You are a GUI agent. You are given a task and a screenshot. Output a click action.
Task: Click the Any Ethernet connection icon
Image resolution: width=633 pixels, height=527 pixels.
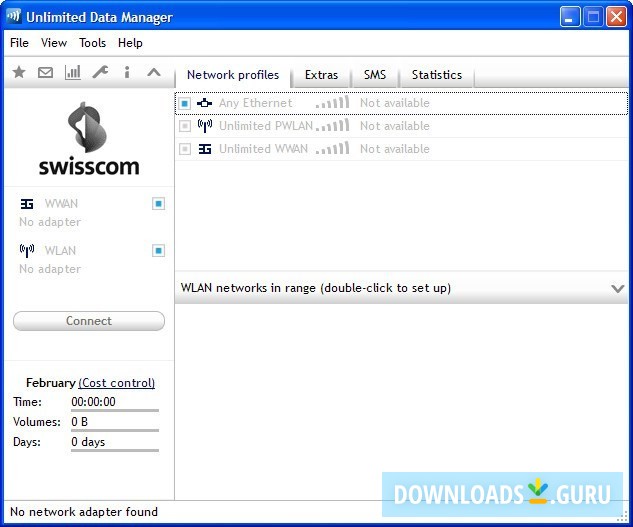coord(204,103)
